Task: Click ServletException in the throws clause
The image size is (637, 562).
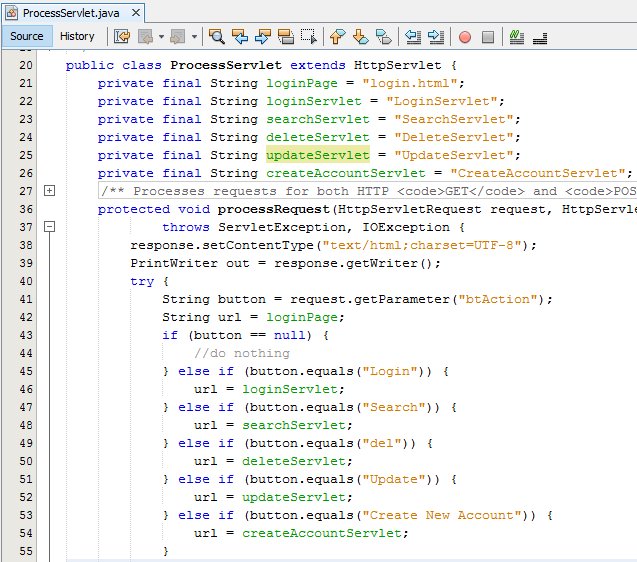Action: tap(282, 227)
